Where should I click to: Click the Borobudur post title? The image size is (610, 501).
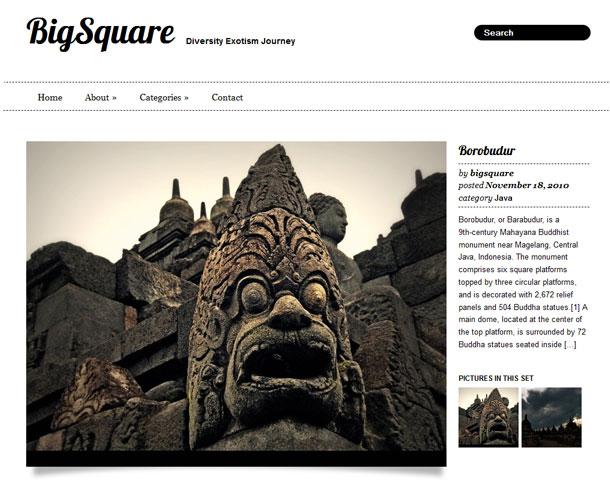(487, 151)
